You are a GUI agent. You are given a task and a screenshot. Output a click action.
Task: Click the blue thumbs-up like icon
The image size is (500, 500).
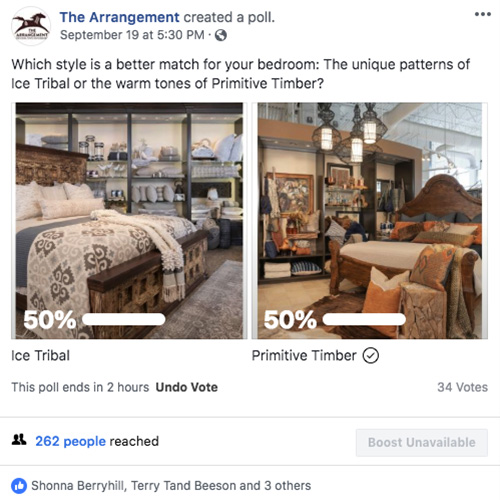pos(19,486)
